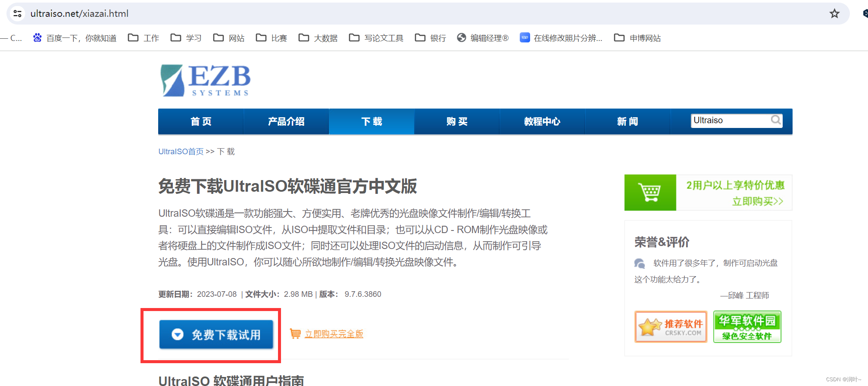
Task: Select the 下载 navigation tab
Action: coord(372,121)
